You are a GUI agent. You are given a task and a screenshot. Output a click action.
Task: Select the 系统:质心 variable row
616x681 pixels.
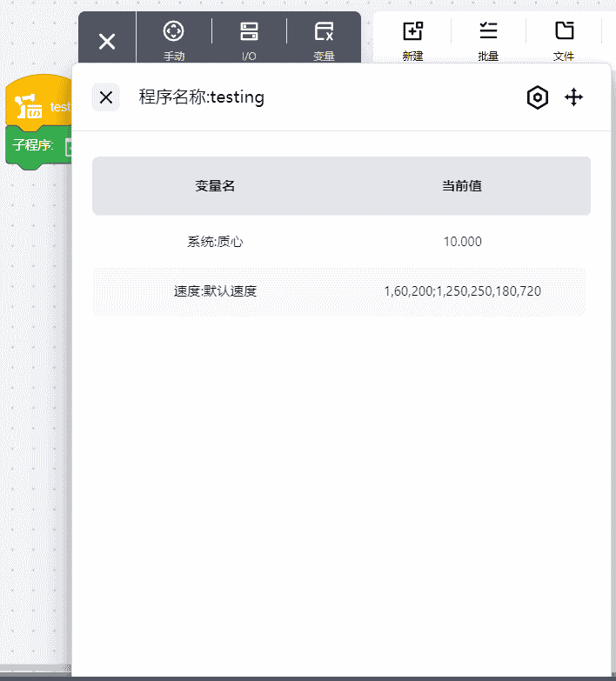[x=215, y=242]
